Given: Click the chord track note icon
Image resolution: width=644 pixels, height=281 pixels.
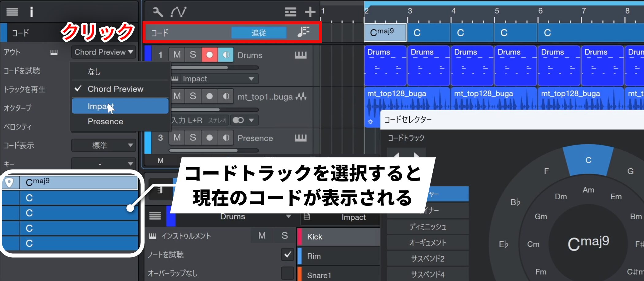Looking at the screenshot, I should (x=303, y=32).
